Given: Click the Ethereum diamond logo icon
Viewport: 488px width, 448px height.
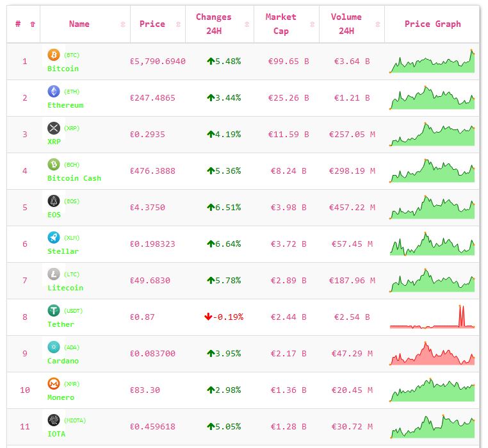Looking at the screenshot, I should [x=54, y=92].
